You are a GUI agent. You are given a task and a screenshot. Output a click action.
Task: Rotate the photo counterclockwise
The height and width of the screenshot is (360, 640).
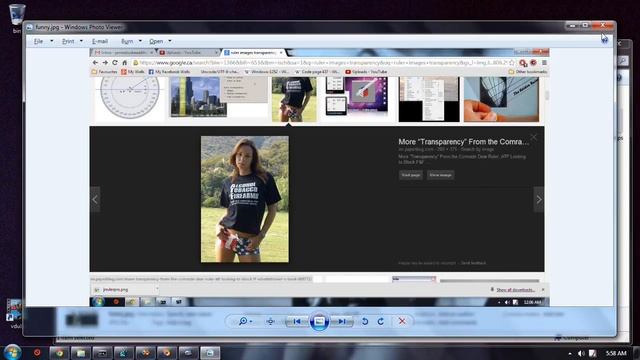coord(365,321)
